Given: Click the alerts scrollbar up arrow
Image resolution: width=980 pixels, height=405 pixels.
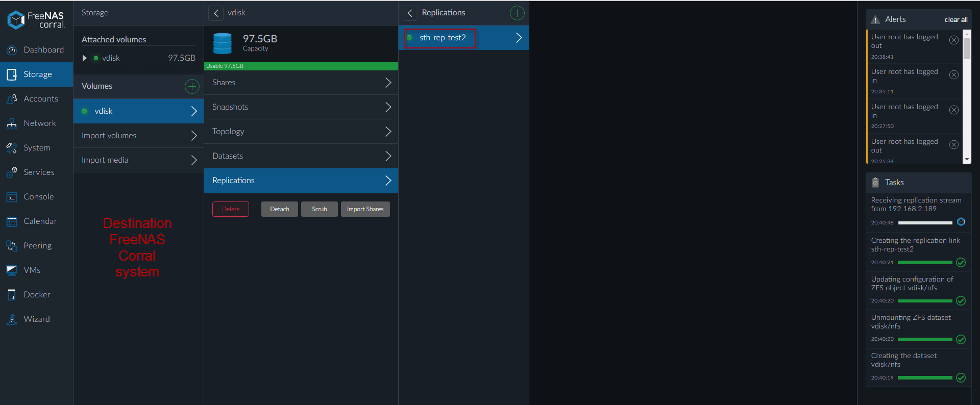Looking at the screenshot, I should point(967,34).
